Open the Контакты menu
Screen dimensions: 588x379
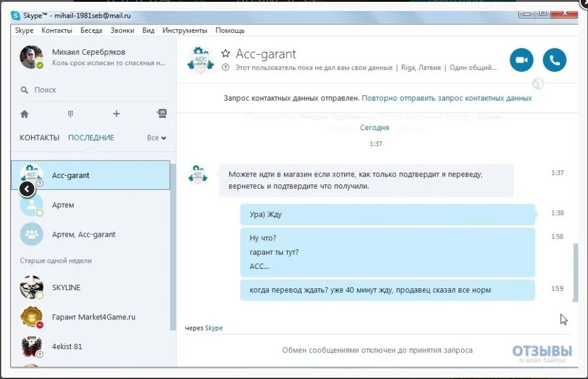(57, 30)
